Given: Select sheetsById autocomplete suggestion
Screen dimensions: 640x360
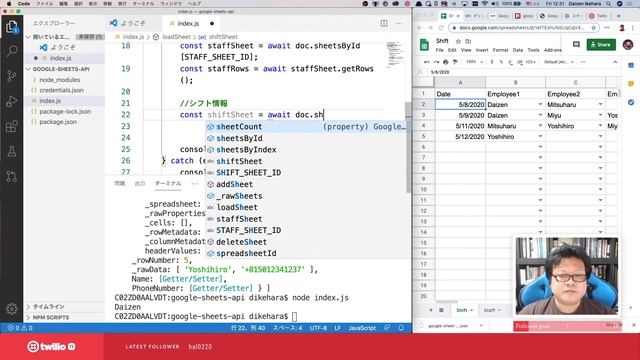Looking at the screenshot, I should 306,138.
